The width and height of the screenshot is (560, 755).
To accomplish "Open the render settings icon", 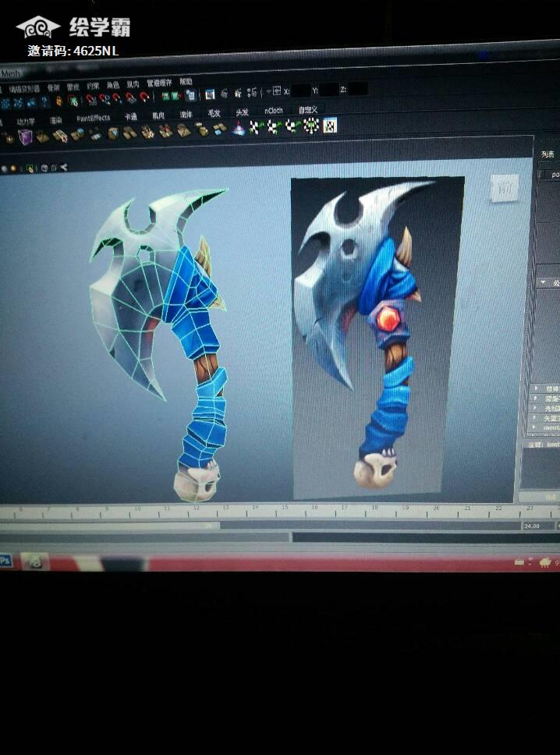I will (252, 93).
